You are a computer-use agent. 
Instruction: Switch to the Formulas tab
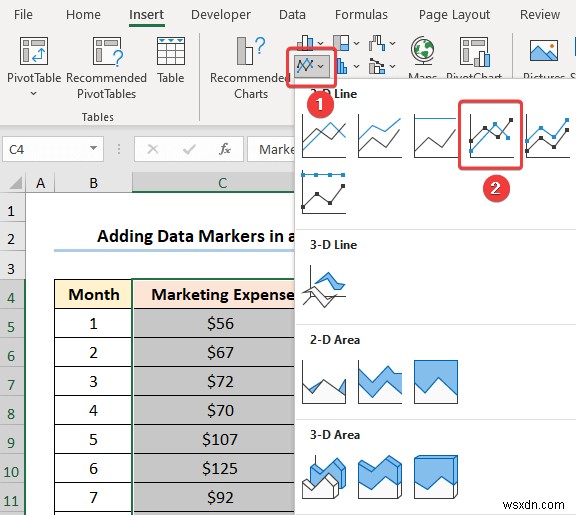[x=361, y=15]
